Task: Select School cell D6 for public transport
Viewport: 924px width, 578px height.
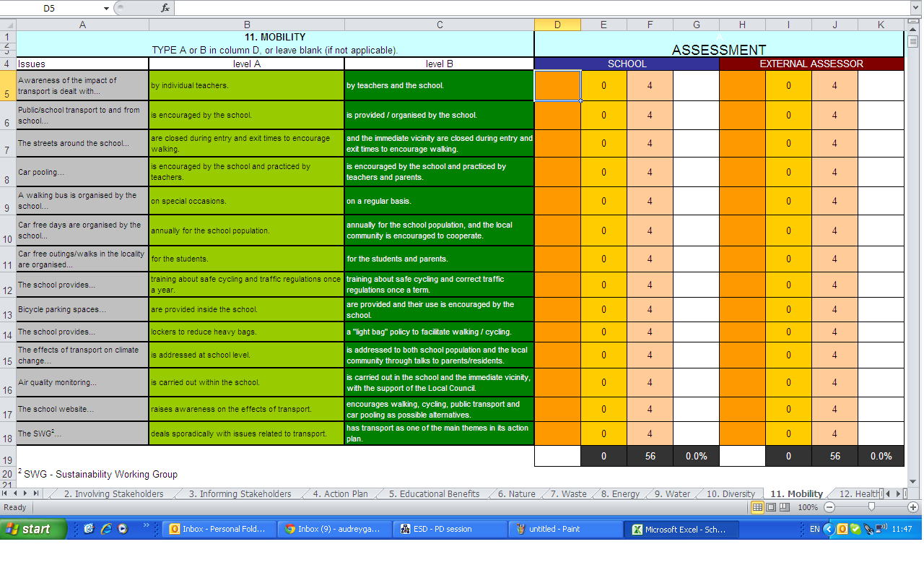Action: 557,115
